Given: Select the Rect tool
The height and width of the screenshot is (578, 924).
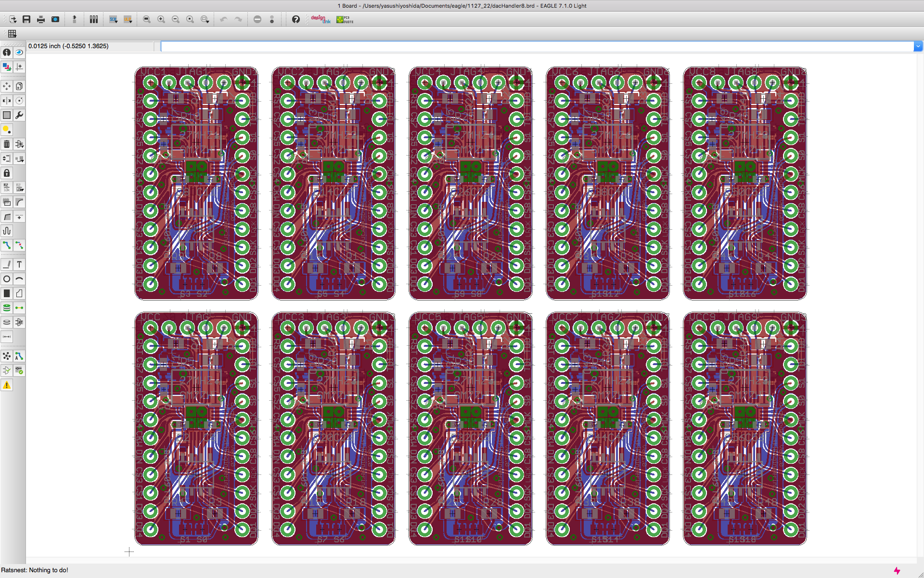Looking at the screenshot, I should click(7, 293).
